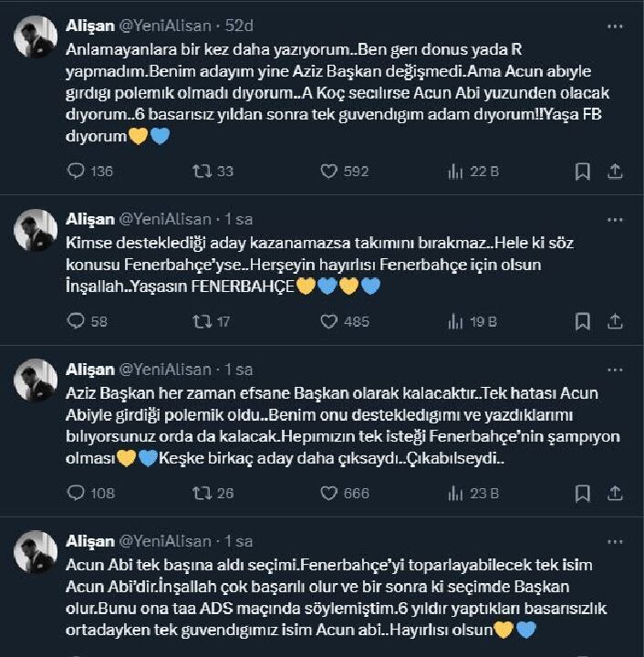The width and height of the screenshot is (644, 657).
Task: Share the first tweet posted 52d ago
Action: (x=615, y=171)
